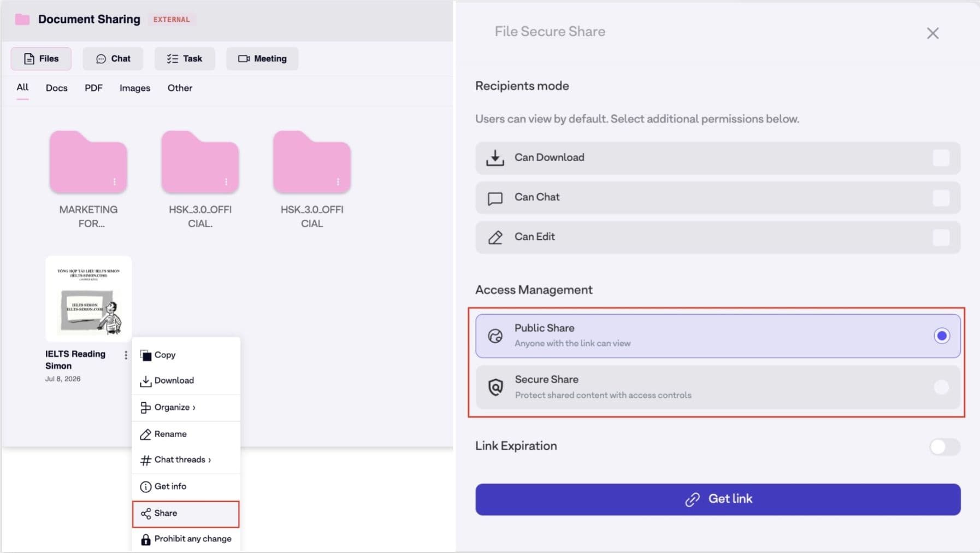The height and width of the screenshot is (553, 980).
Task: Click the Can Chat speech bubble icon
Action: coord(495,198)
